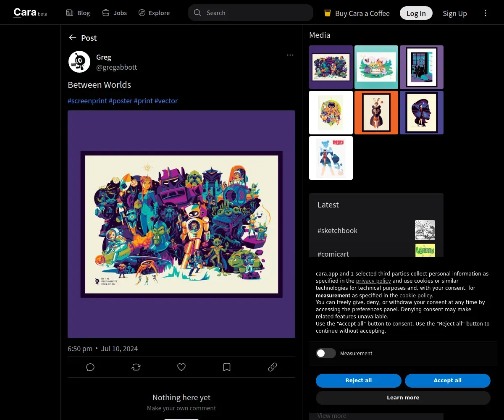The image size is (504, 420).
Task: Open the Between Worlds post image
Action: pos(181,224)
